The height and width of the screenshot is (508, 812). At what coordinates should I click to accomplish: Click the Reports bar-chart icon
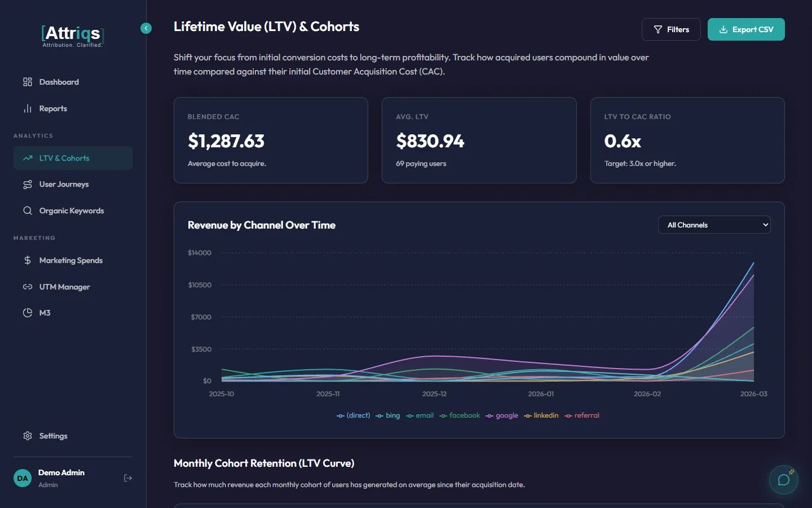[x=27, y=108]
